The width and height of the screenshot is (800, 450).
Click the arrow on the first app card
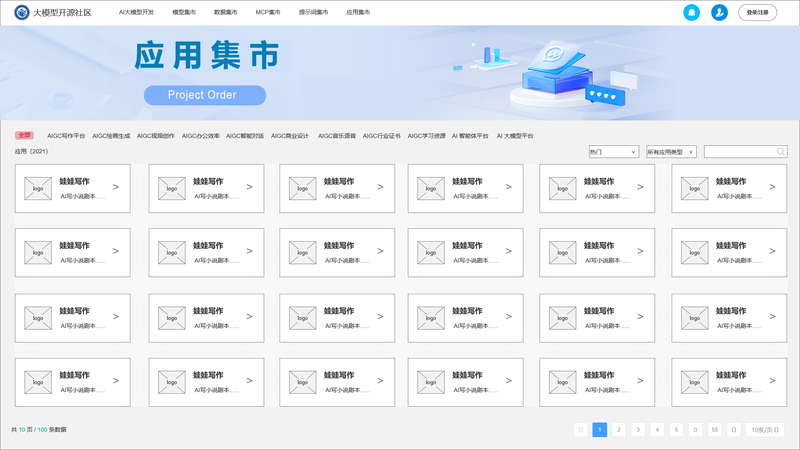click(115, 187)
